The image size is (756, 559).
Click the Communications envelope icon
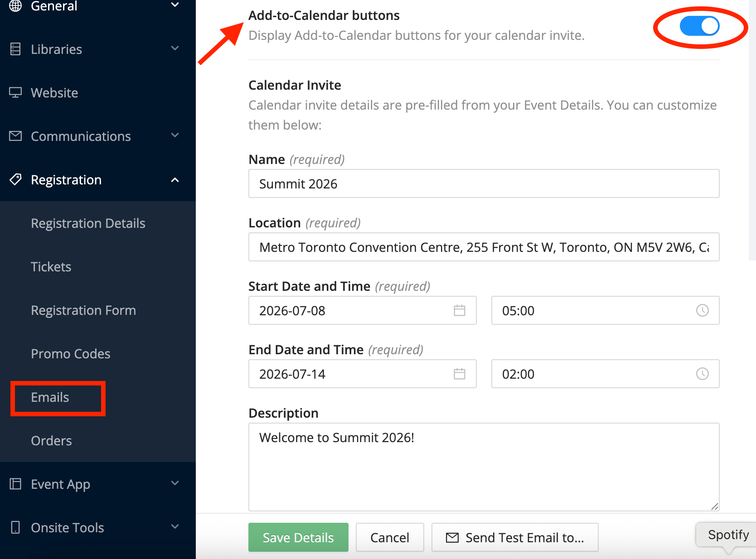[15, 136]
